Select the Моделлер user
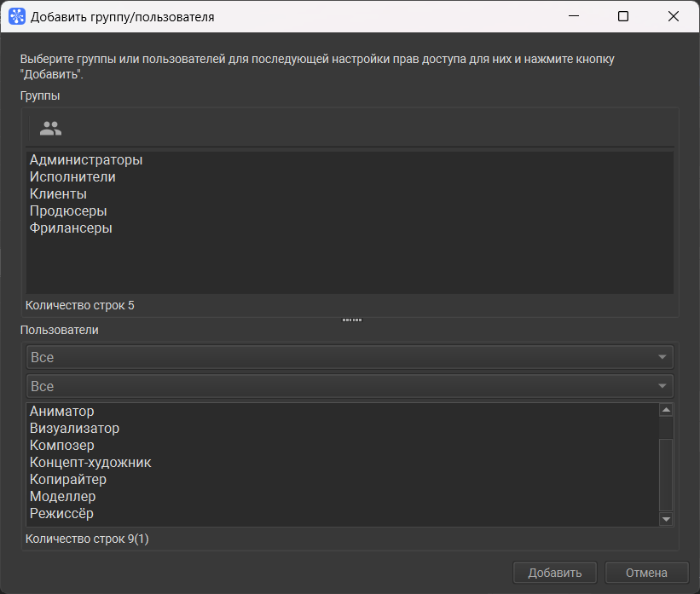The width and height of the screenshot is (700, 594). 343,496
